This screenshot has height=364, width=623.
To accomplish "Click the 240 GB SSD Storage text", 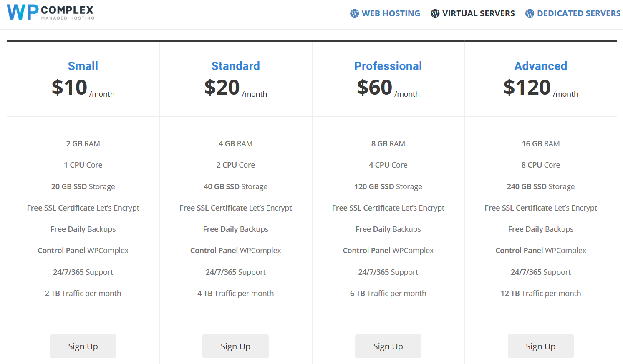I will [540, 186].
